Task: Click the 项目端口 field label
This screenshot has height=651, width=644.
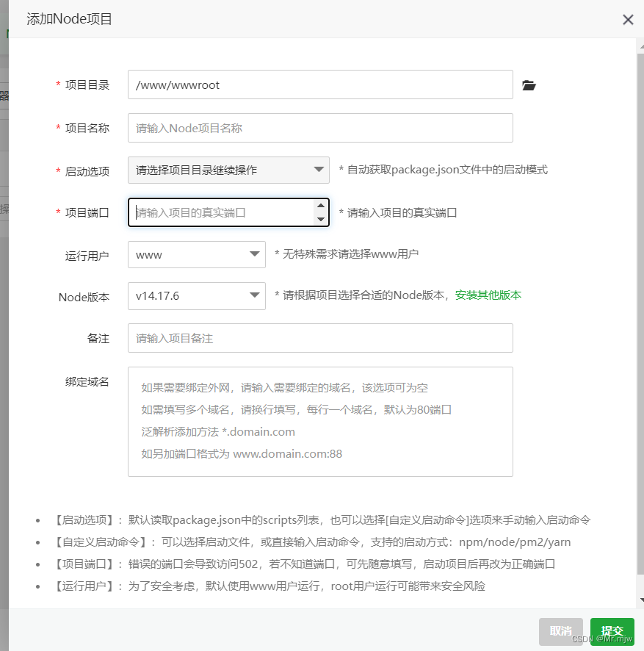Action: click(87, 212)
